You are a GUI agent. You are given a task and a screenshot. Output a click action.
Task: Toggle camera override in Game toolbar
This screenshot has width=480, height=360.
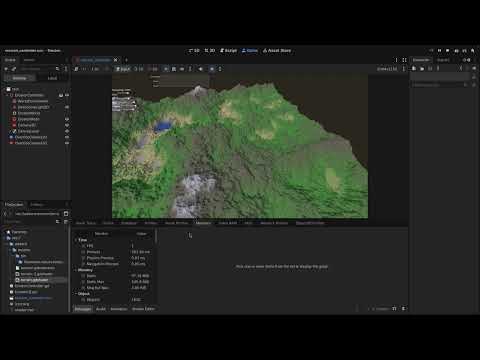coord(212,69)
